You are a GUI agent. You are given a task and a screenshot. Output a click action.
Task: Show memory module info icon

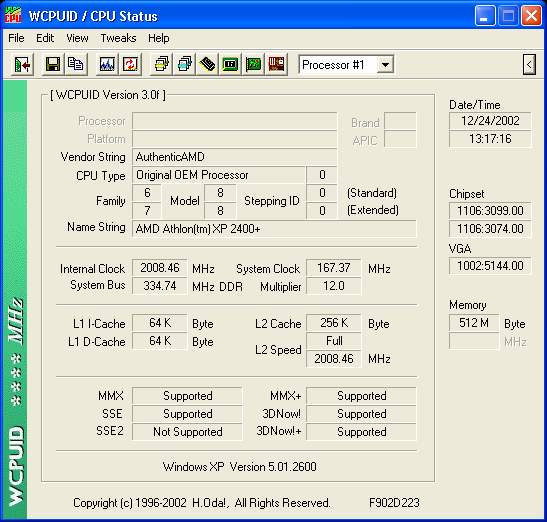click(x=207, y=65)
